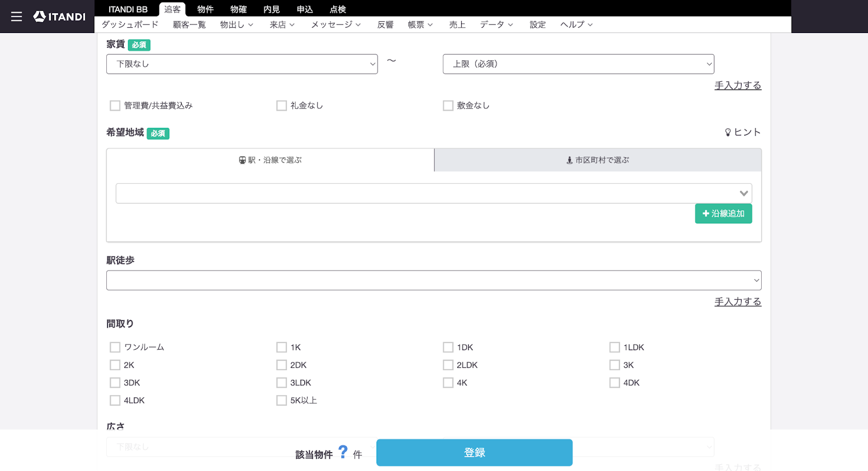Screen dimensions: 868x471
Task: Open 反響 menu item
Action: pyautogui.click(x=385, y=25)
